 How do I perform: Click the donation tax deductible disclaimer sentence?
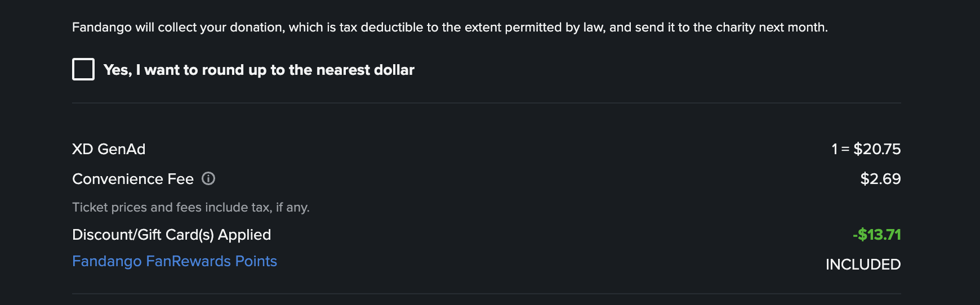[x=449, y=27]
